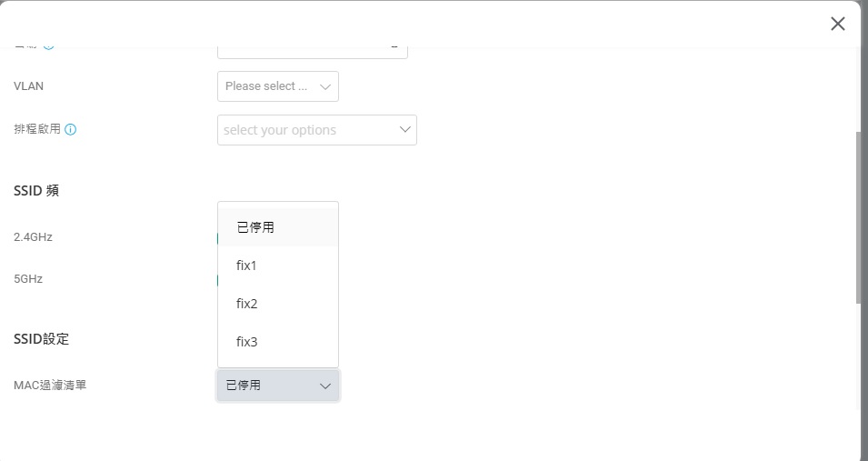
Task: Click the 排程啟用 label text
Action: tap(37, 129)
